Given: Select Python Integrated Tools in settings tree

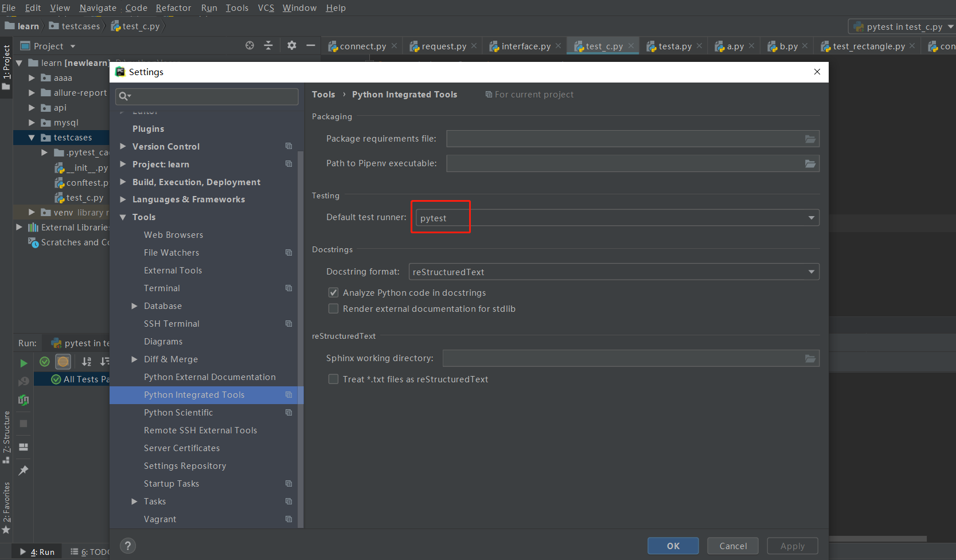Looking at the screenshot, I should tap(206, 395).
